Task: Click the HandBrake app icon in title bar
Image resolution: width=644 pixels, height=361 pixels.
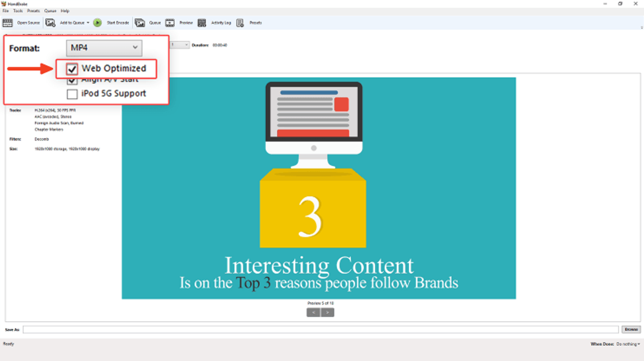Action: (4, 4)
